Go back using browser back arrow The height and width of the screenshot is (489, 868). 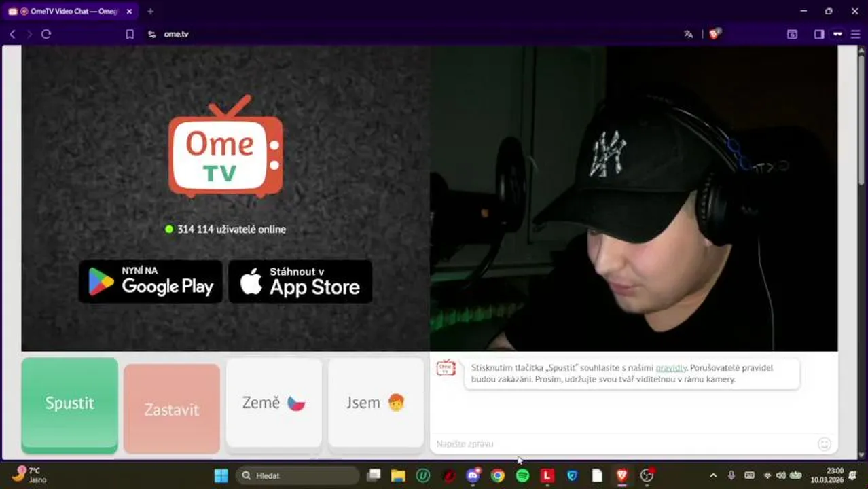coord(12,34)
